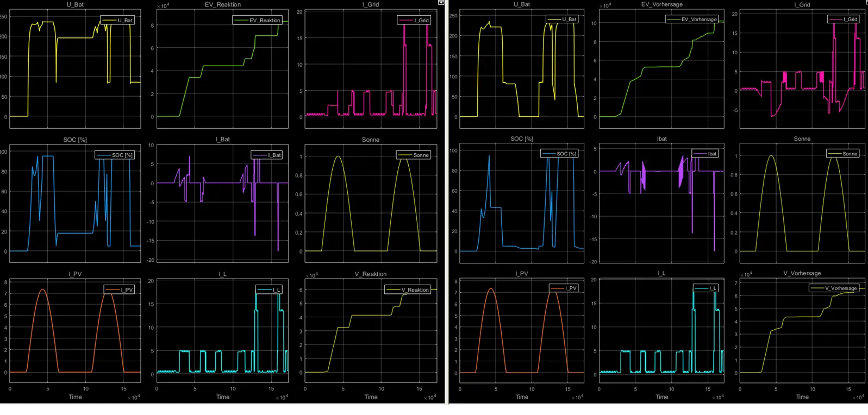Toggle I_L legend entry in the Vorhersage scope
This screenshot has width=868, height=415.
pos(705,288)
